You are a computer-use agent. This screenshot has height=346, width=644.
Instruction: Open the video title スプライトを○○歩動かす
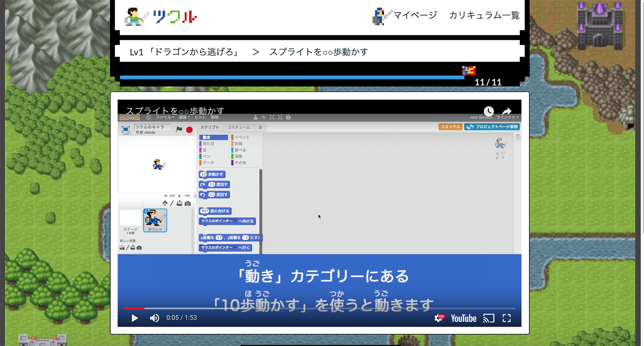[175, 110]
